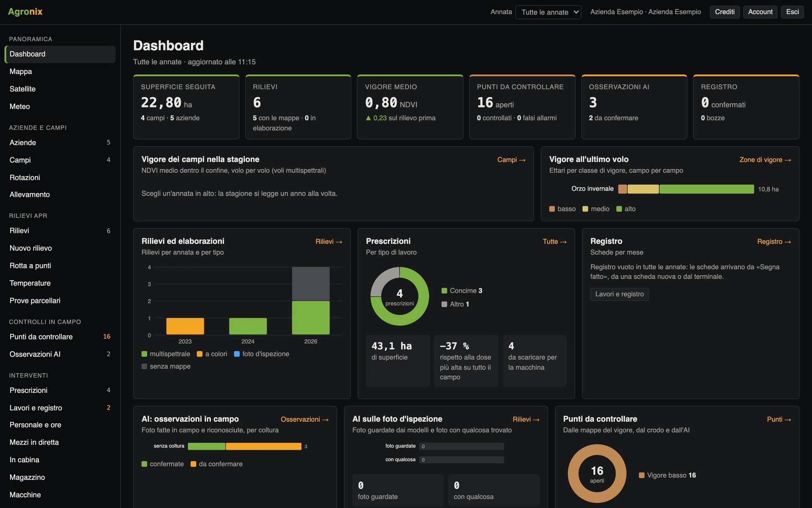Open Punti da controllare in the sidebar

60,337
